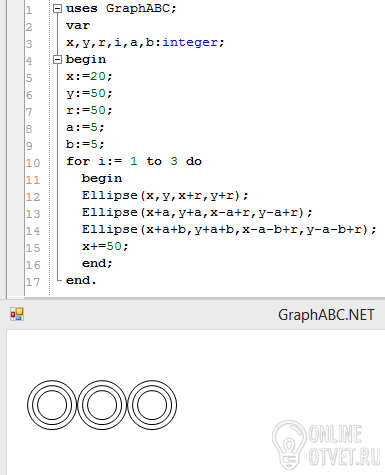Viewport: 385px width, 475px height.
Task: Click the x+=50 statement
Action: pos(105,246)
